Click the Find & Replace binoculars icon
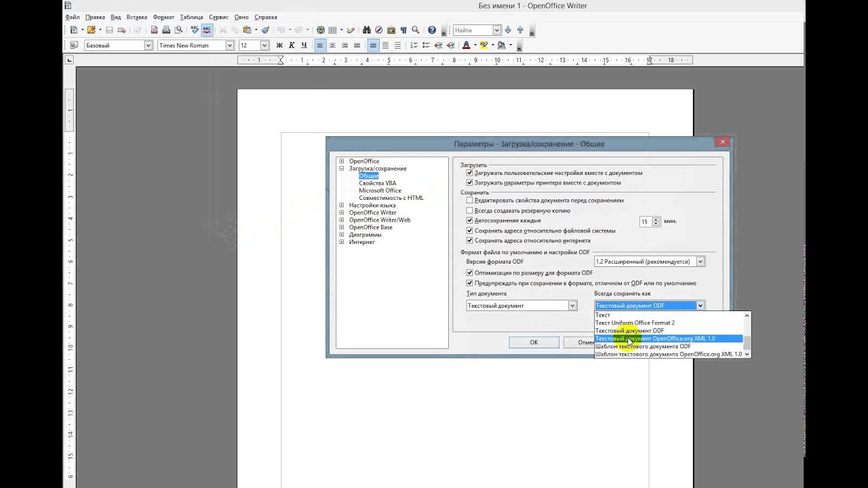Viewport: 868px width, 488px height. pyautogui.click(x=367, y=30)
